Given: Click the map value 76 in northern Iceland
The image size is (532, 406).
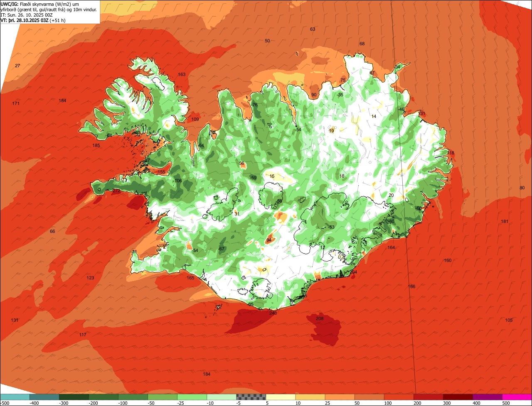Looking at the screenshot, I should (255, 105).
